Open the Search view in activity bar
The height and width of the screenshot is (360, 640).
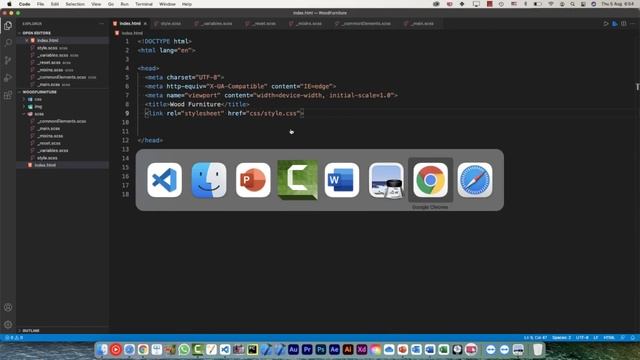(x=8, y=43)
